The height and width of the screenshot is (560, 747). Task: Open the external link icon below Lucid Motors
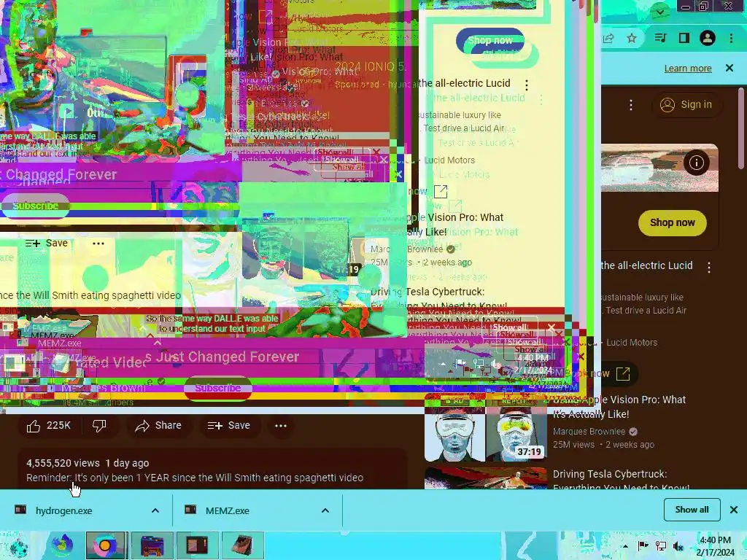coord(623,374)
